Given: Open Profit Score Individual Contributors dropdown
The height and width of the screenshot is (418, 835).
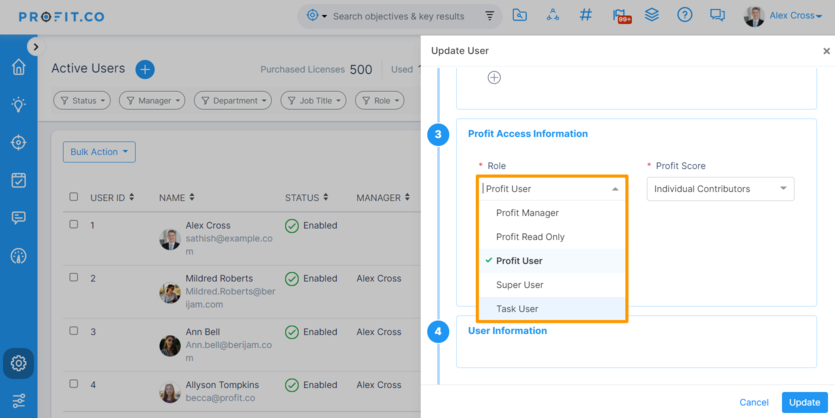Looking at the screenshot, I should [x=721, y=189].
